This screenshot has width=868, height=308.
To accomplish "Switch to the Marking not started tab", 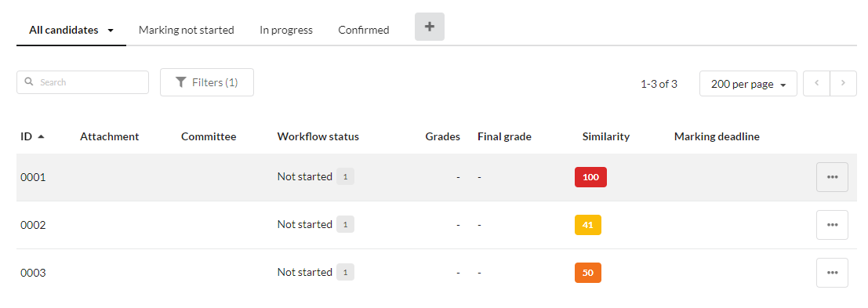I will coord(187,30).
